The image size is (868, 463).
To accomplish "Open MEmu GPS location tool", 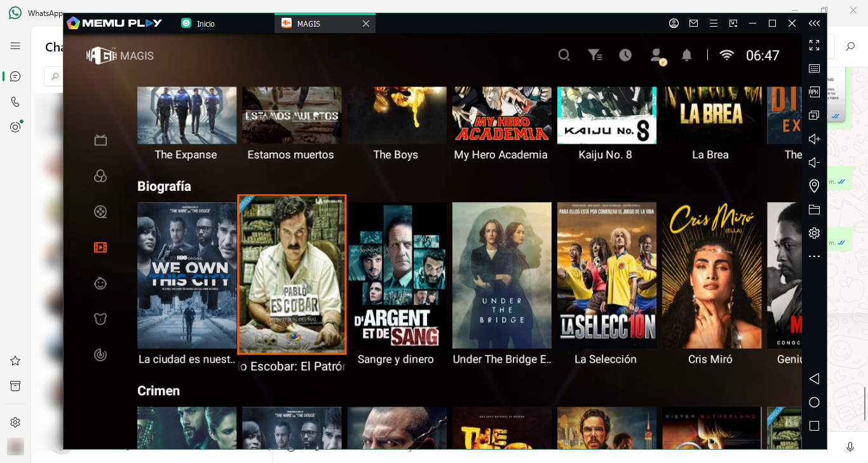I will pyautogui.click(x=814, y=186).
